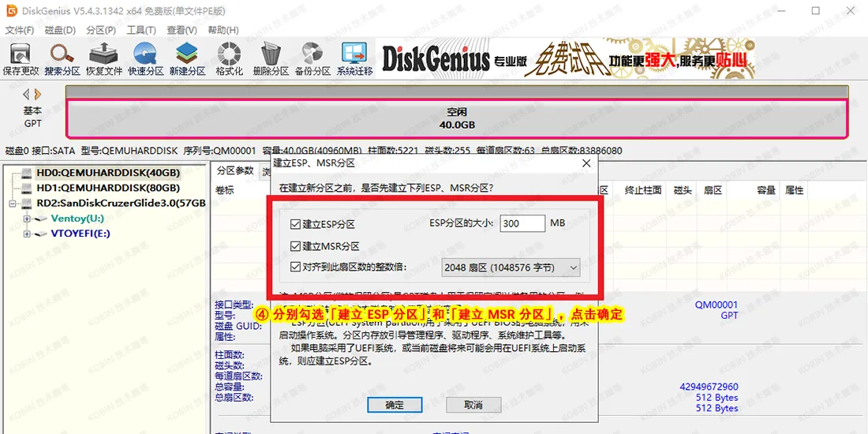Select the Format (格式化) toolbar icon

pyautogui.click(x=229, y=59)
